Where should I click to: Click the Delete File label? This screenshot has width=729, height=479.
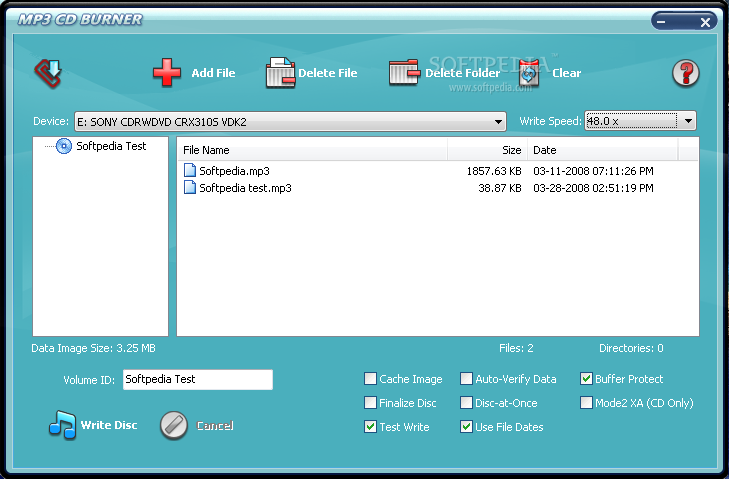[328, 73]
